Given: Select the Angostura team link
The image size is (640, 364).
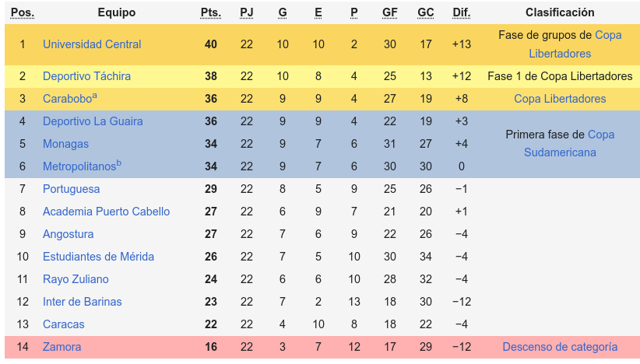Looking at the screenshot, I should click(x=69, y=234).
